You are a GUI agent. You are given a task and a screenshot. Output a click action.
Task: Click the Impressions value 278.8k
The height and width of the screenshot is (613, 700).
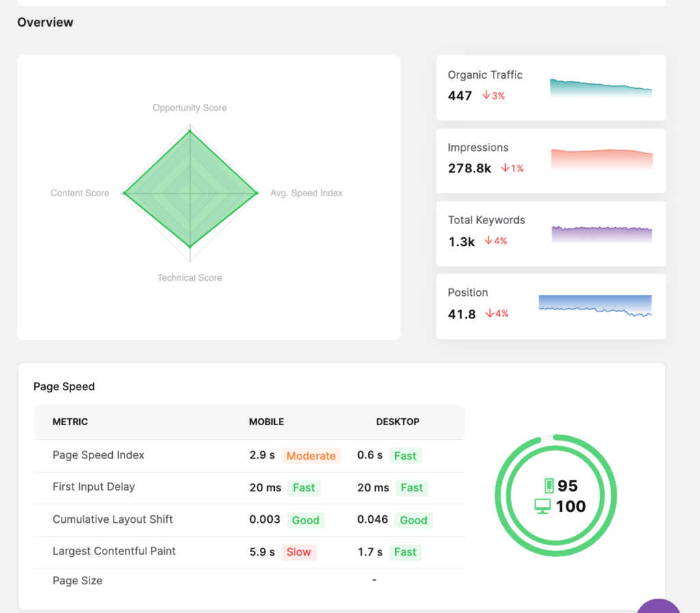click(x=470, y=168)
